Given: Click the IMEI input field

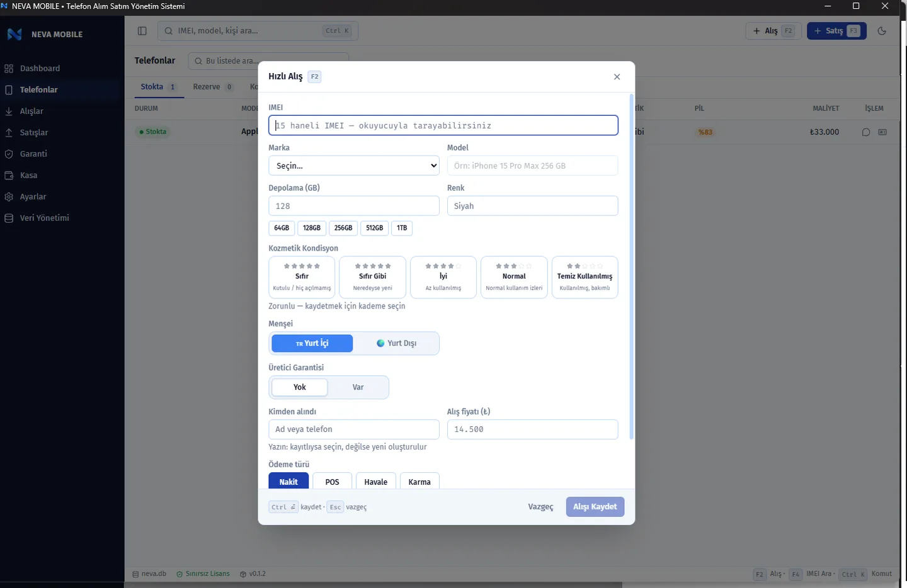Looking at the screenshot, I should point(443,125).
